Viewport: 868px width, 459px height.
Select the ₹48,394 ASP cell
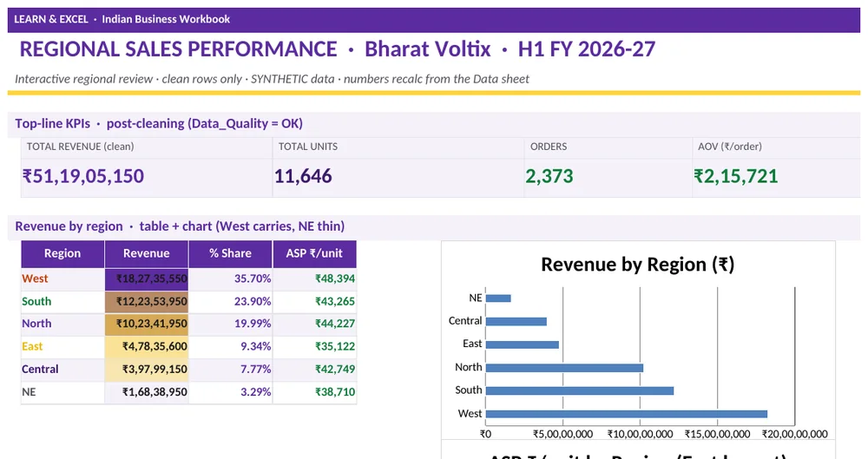point(314,279)
